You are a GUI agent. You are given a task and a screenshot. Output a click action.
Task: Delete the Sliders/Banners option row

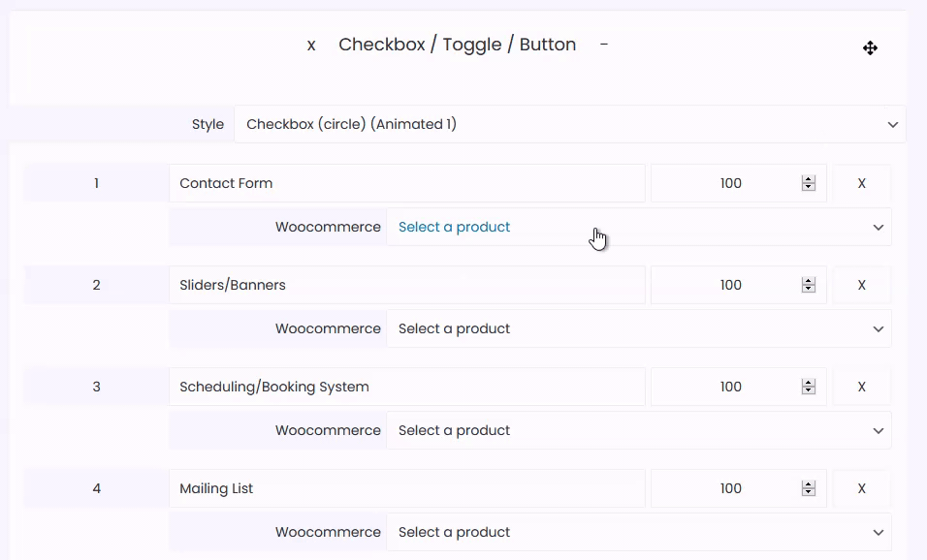pyautogui.click(x=861, y=285)
